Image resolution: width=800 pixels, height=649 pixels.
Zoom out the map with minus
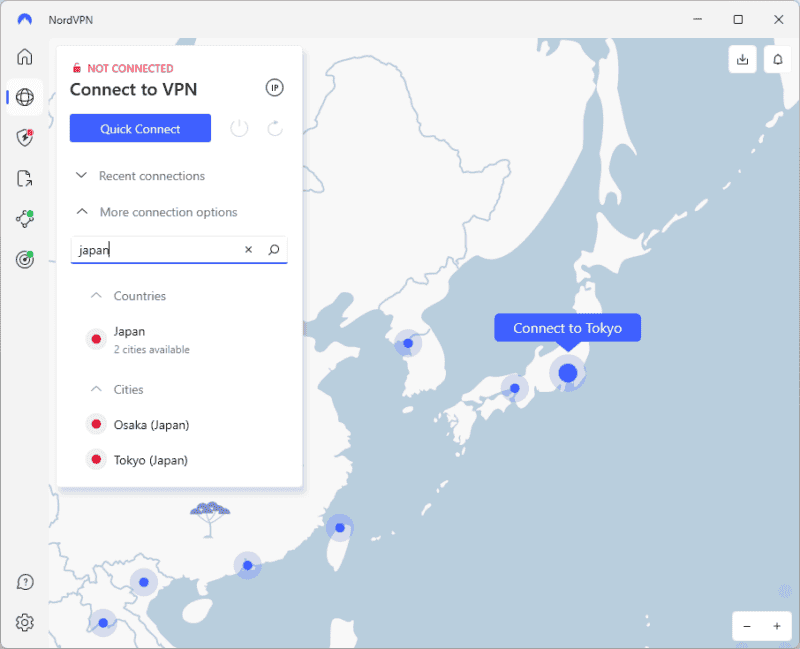pyautogui.click(x=747, y=626)
